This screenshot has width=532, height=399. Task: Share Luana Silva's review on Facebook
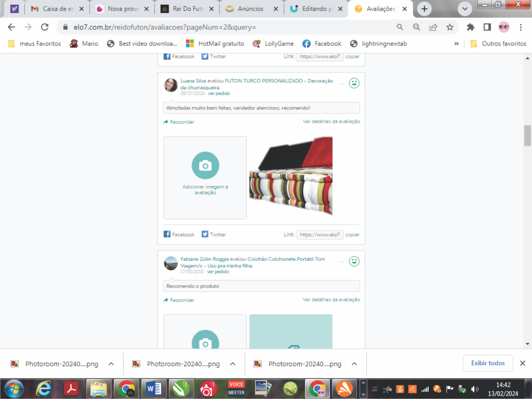coord(179,234)
